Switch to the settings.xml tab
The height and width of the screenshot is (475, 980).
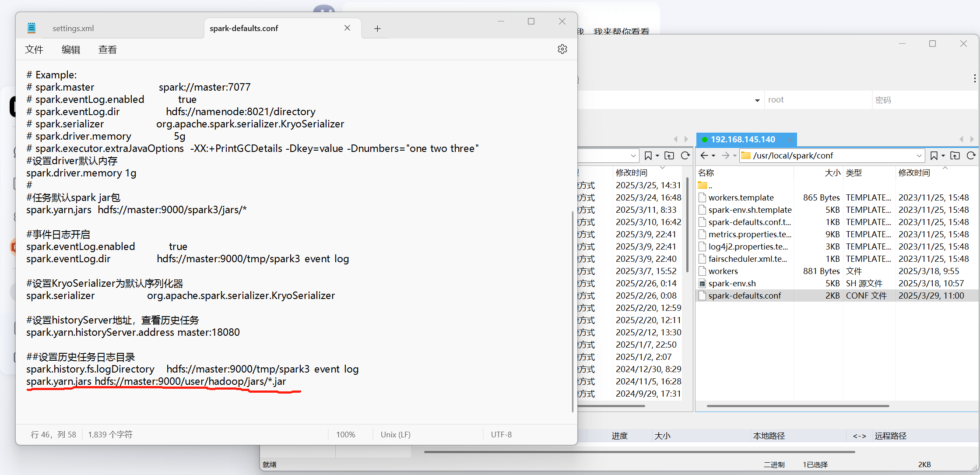[x=73, y=28]
